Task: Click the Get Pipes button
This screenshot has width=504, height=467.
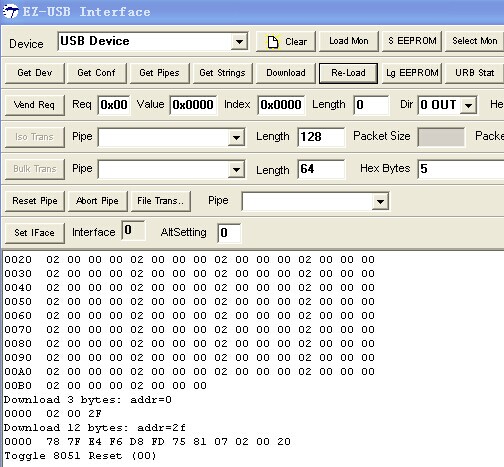Action: 160,73
